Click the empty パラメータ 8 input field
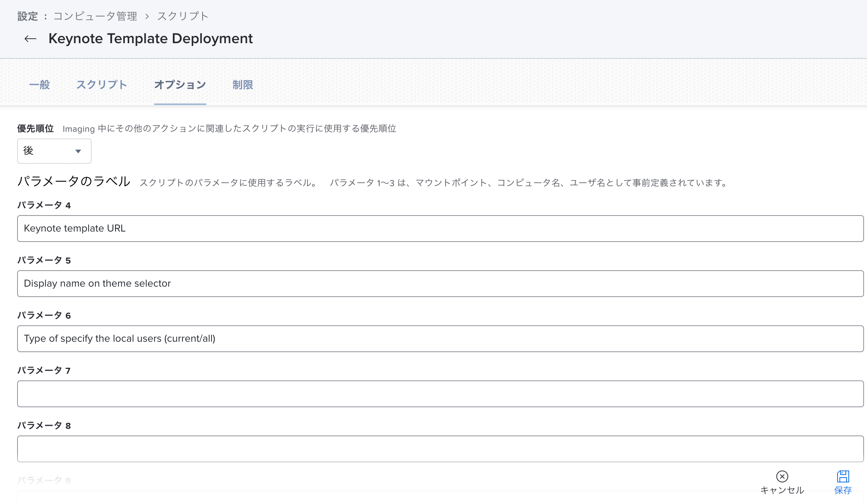Image resolution: width=867 pixels, height=504 pixels. click(x=440, y=449)
